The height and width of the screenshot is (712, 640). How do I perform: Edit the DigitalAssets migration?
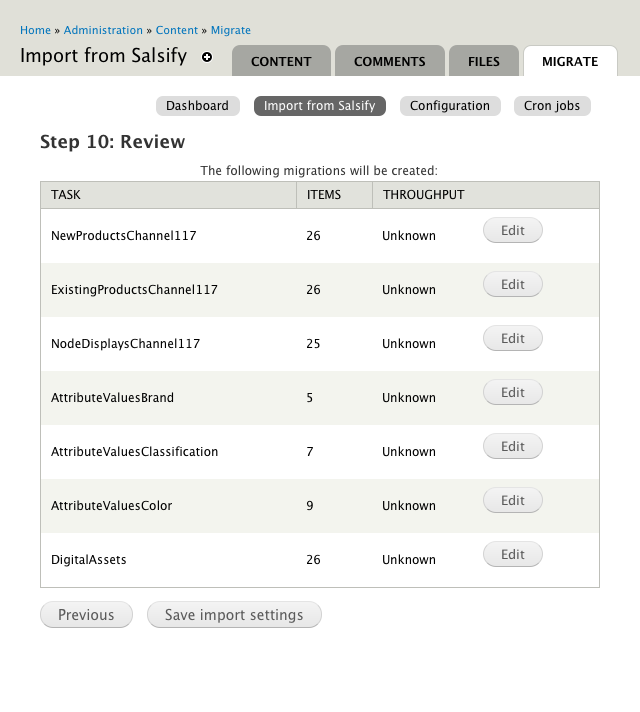point(513,555)
